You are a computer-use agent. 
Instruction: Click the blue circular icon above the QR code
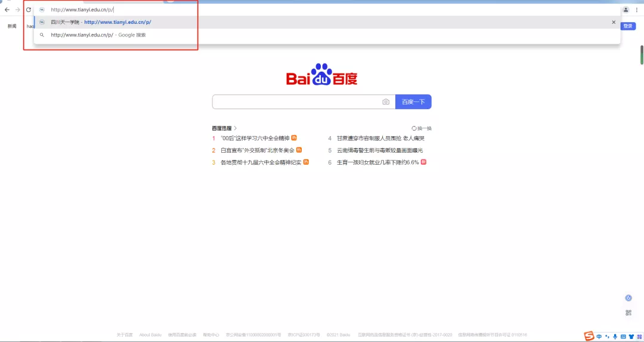click(x=628, y=298)
